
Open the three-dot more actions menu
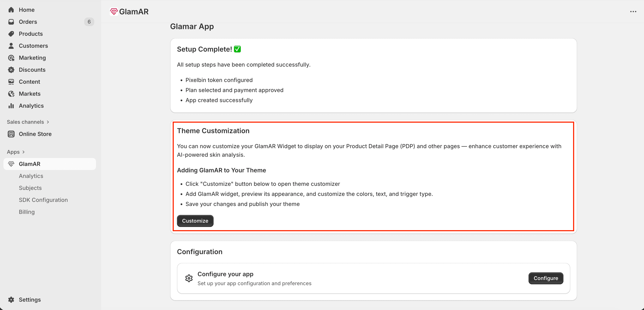tap(633, 12)
